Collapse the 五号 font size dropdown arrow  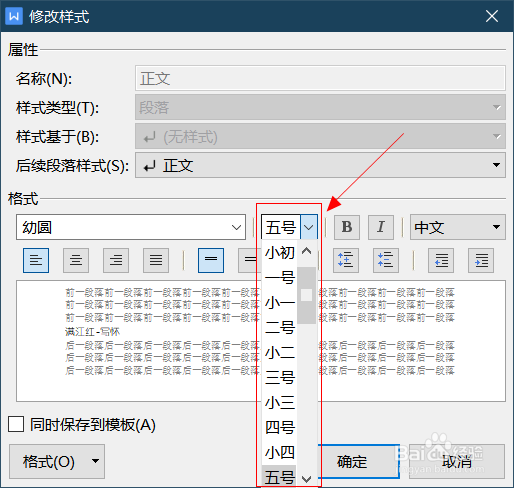pos(309,227)
